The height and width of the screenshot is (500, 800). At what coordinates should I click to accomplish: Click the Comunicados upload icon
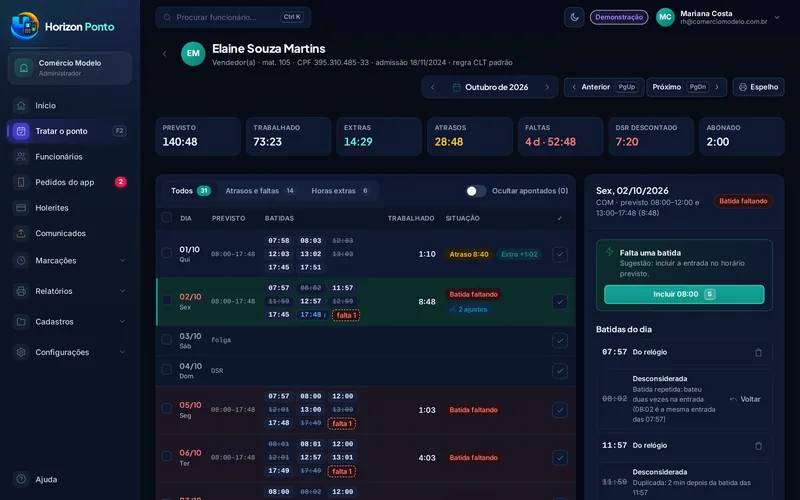[21, 233]
